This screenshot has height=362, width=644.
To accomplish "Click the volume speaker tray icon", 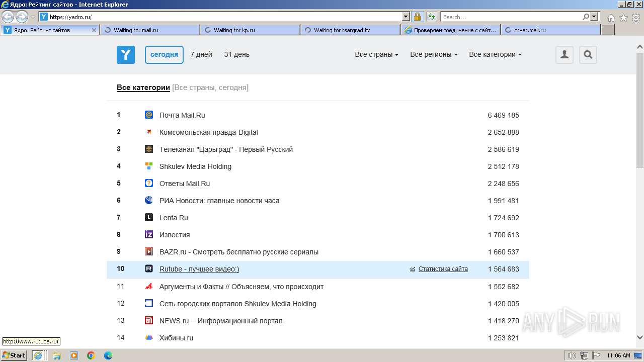I will (x=573, y=355).
